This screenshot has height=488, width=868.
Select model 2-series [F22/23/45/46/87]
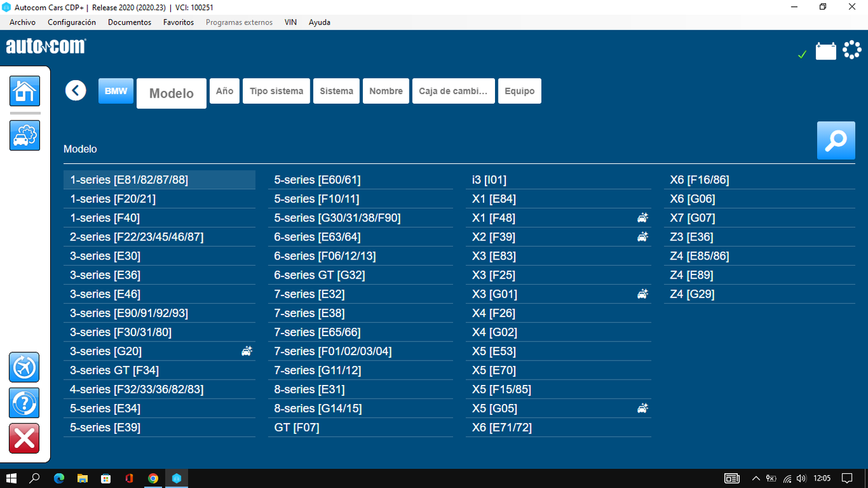coord(159,237)
